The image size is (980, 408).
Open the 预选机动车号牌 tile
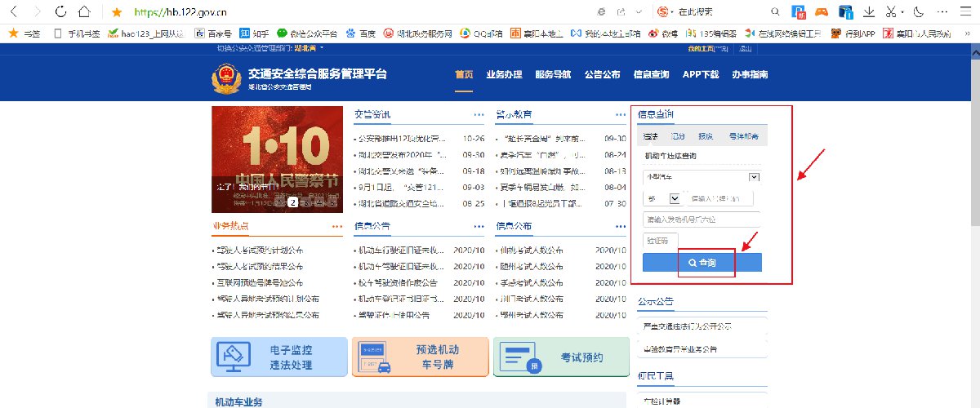(420, 357)
